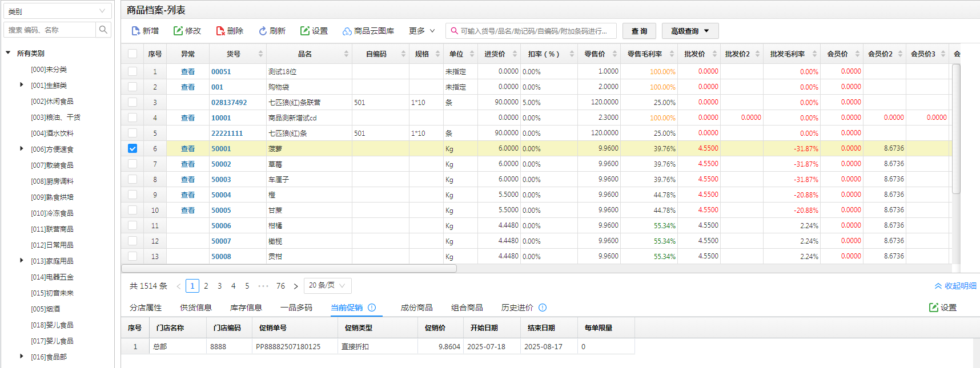Check row 7 checkbox for 50002

[132, 164]
